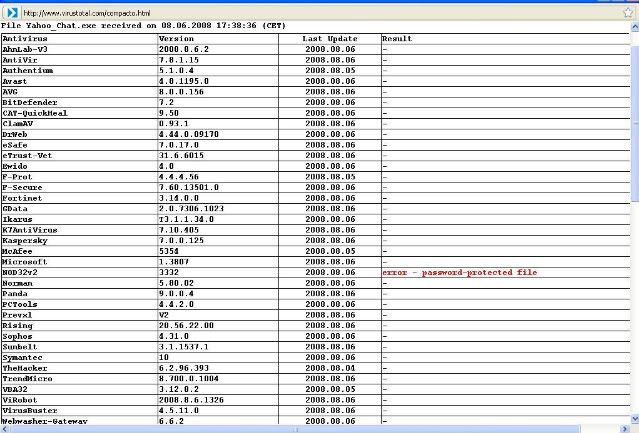
Task: Click the 'Symantec' row name
Action: click(x=22, y=358)
